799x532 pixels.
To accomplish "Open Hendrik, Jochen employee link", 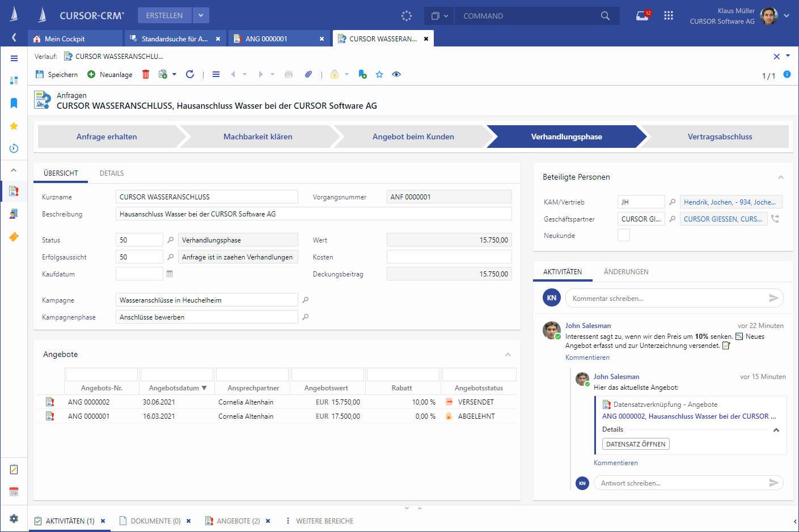I will (x=730, y=202).
